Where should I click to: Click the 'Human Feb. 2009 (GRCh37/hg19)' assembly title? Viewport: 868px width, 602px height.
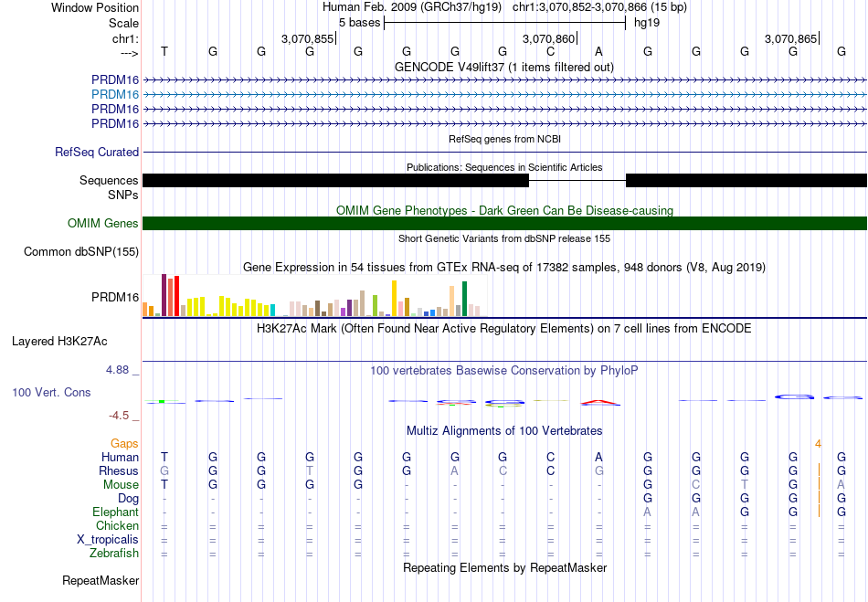(x=412, y=7)
